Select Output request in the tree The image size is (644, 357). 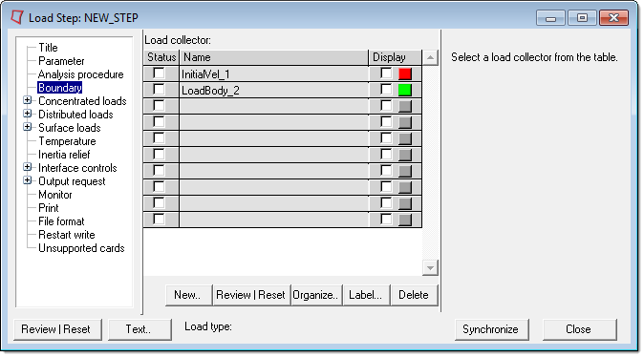pyautogui.click(x=72, y=181)
